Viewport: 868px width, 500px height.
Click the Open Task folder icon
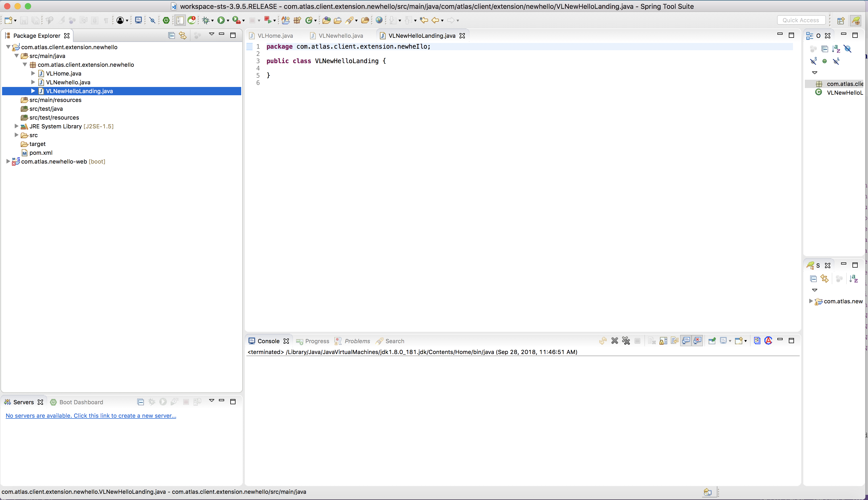pos(337,20)
